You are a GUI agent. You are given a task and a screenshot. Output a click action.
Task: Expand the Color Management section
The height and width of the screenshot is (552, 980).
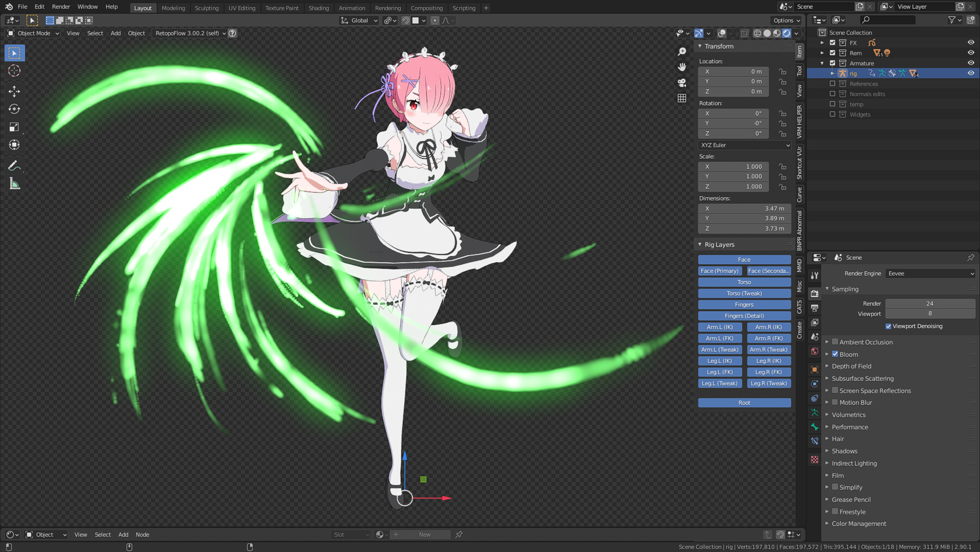[x=859, y=524]
